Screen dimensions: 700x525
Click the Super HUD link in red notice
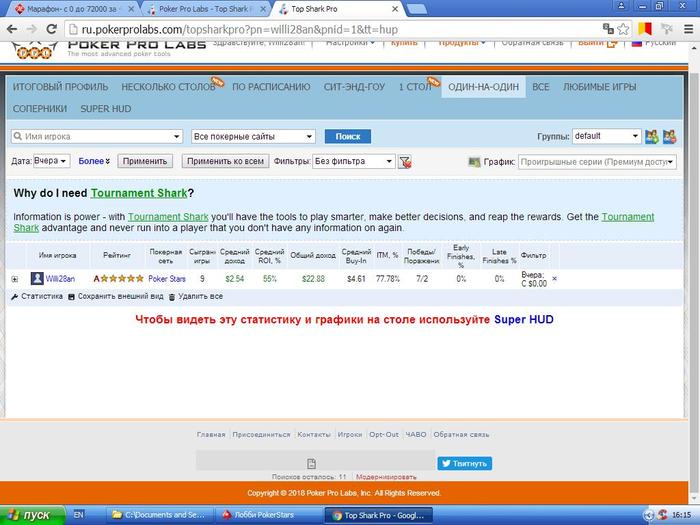(x=524, y=320)
